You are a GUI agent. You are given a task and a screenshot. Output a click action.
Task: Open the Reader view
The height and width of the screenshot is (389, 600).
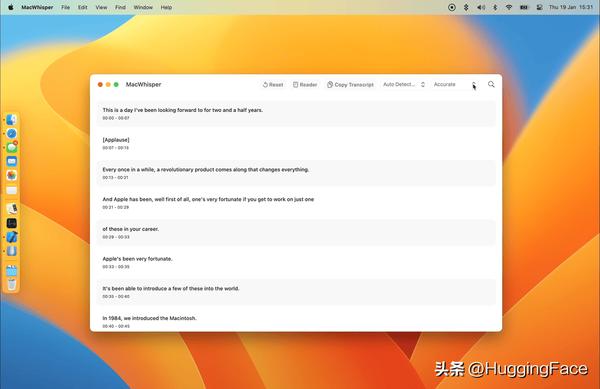(305, 85)
